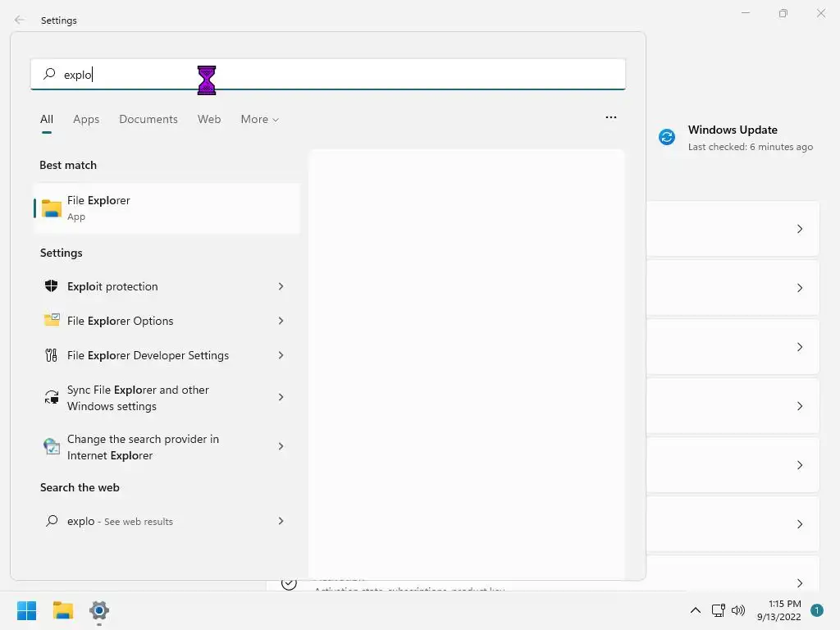Viewport: 840px width, 630px height.
Task: Click the File Explorer Options folder icon
Action: (52, 321)
